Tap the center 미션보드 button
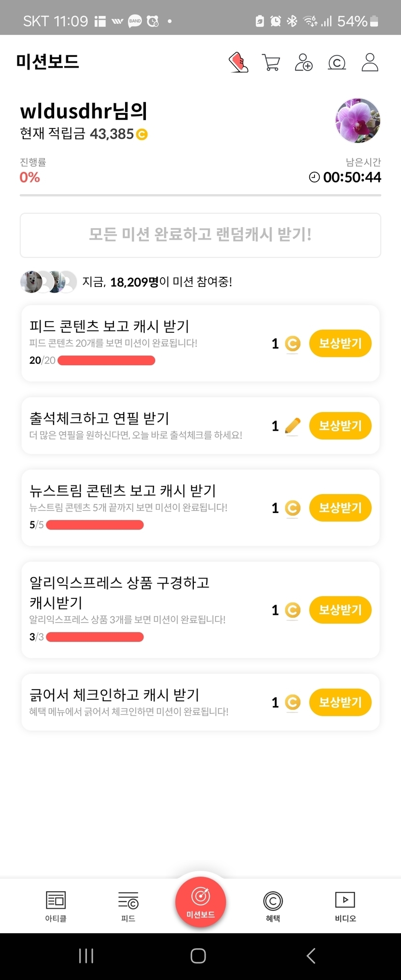 click(x=200, y=902)
